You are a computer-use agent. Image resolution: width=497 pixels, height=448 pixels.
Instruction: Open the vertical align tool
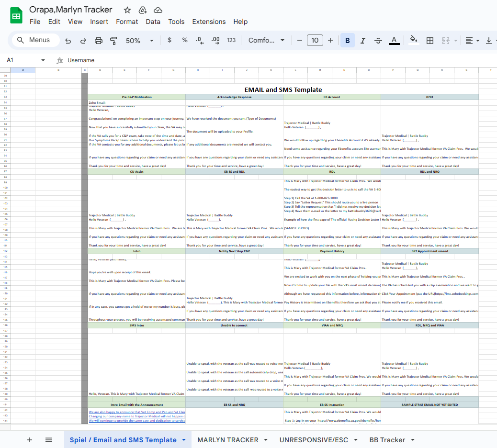(489, 41)
